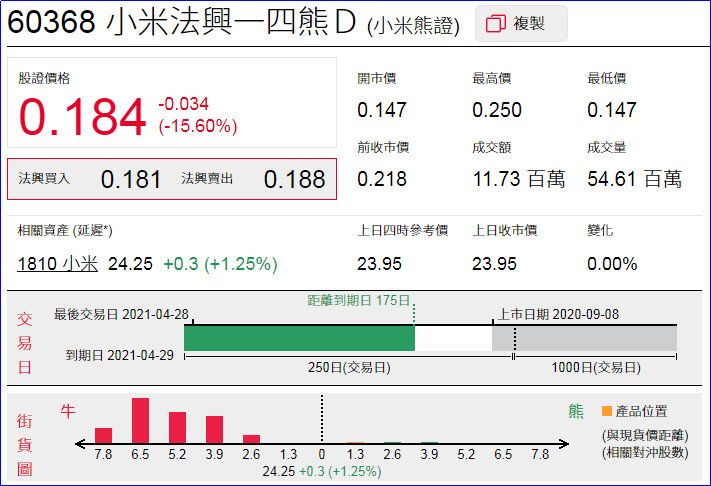Select the underlying price 24.25 beside 1810 小米
The image size is (711, 486).
click(130, 264)
